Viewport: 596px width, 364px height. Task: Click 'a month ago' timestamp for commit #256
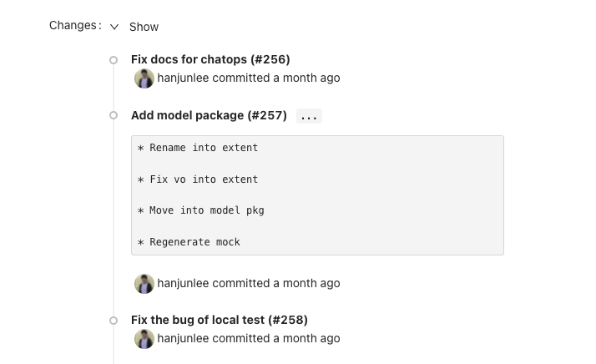[x=306, y=78]
